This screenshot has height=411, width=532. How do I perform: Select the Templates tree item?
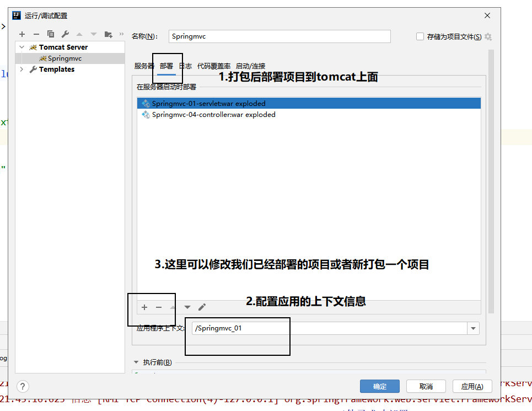pos(70,69)
